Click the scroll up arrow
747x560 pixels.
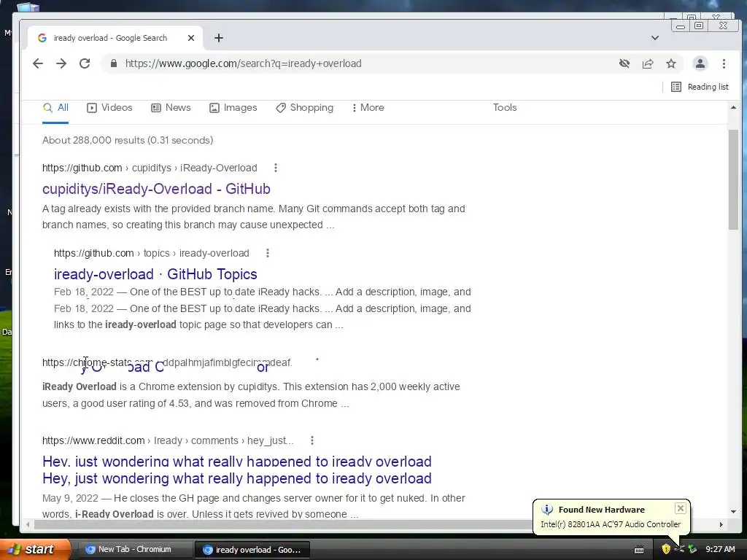tap(733, 108)
